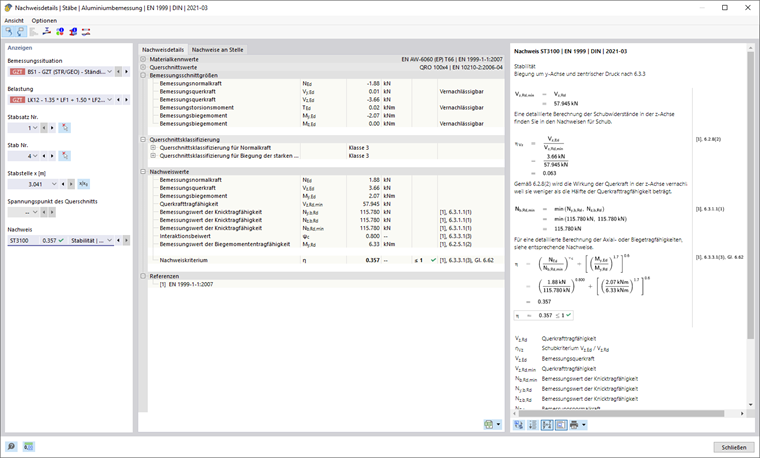Click the printer icon
The height and width of the screenshot is (458, 760).
[574, 425]
